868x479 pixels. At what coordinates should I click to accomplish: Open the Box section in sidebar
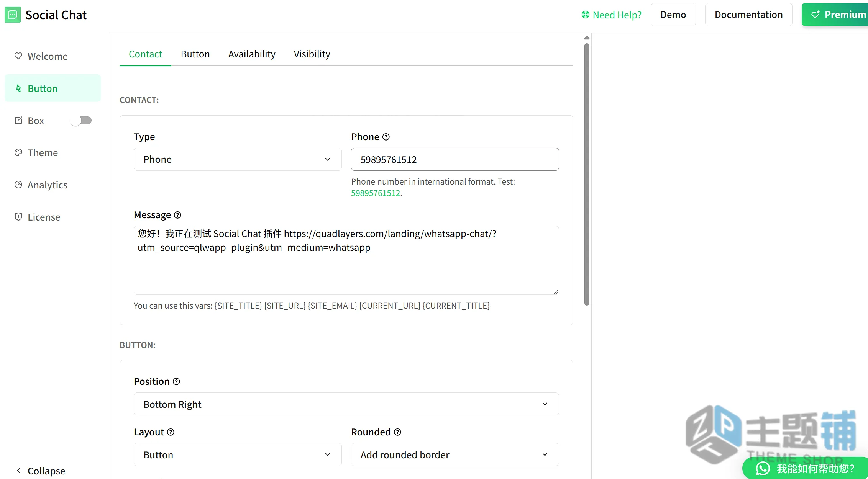[x=36, y=121]
